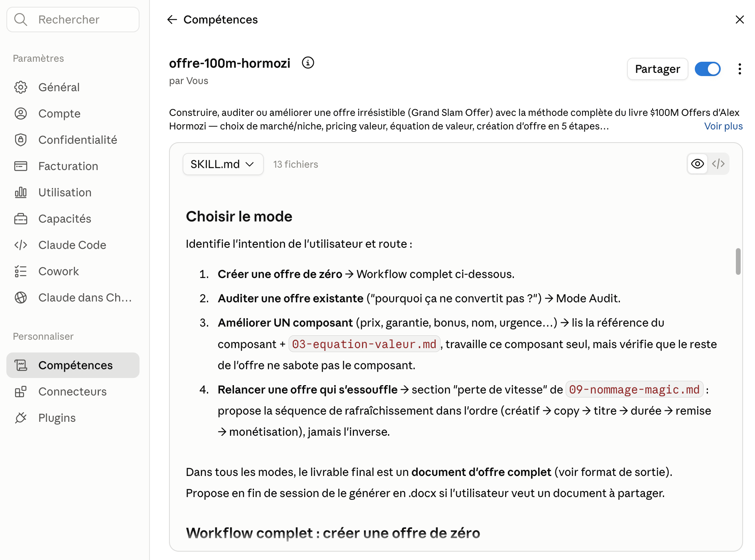This screenshot has height=560, width=755.
Task: Open Connecteurs settings
Action: point(73,392)
